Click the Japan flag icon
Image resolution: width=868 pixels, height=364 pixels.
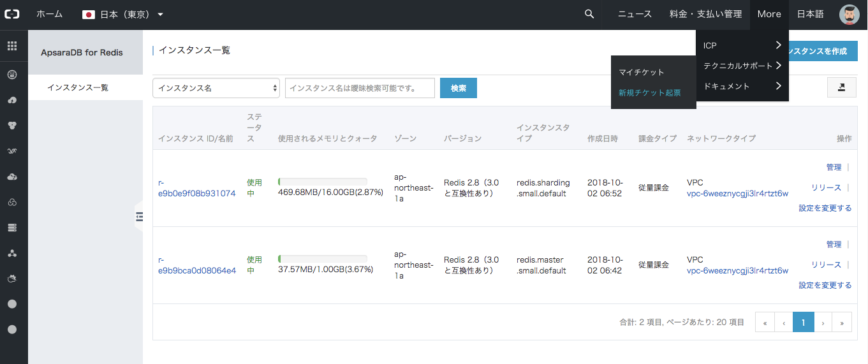click(x=89, y=14)
